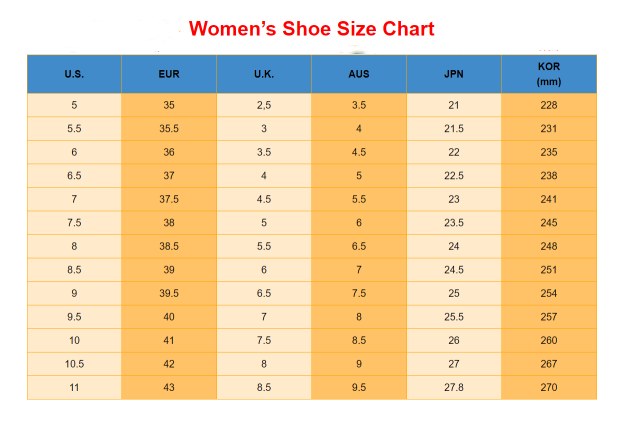Select the KOR 254 cell
633x421 pixels.
[x=549, y=293]
